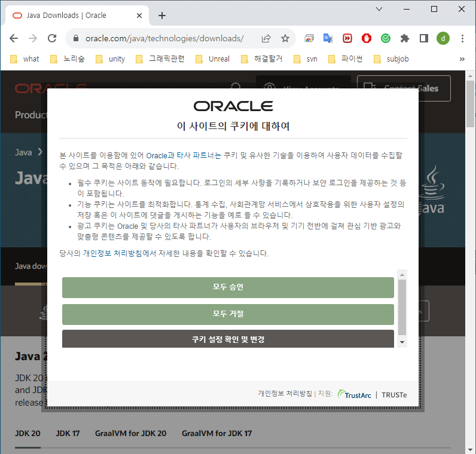
Task: Toggle the browser side panel icon
Action: click(x=424, y=38)
